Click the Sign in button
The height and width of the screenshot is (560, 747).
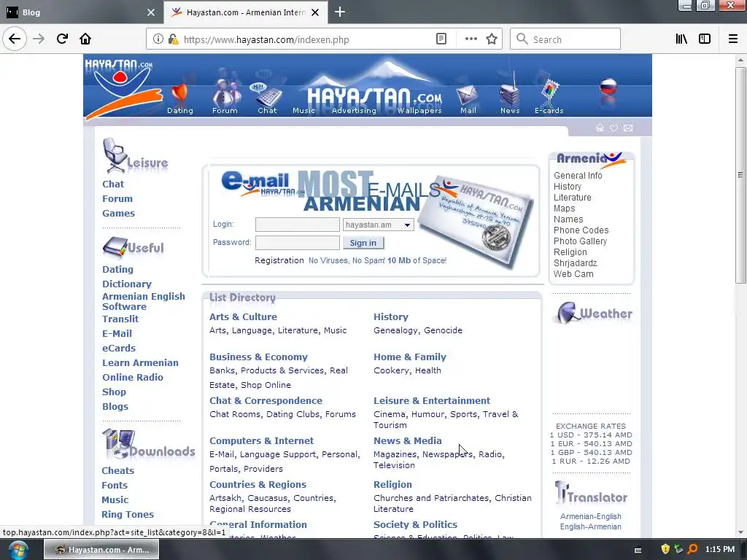click(x=363, y=243)
